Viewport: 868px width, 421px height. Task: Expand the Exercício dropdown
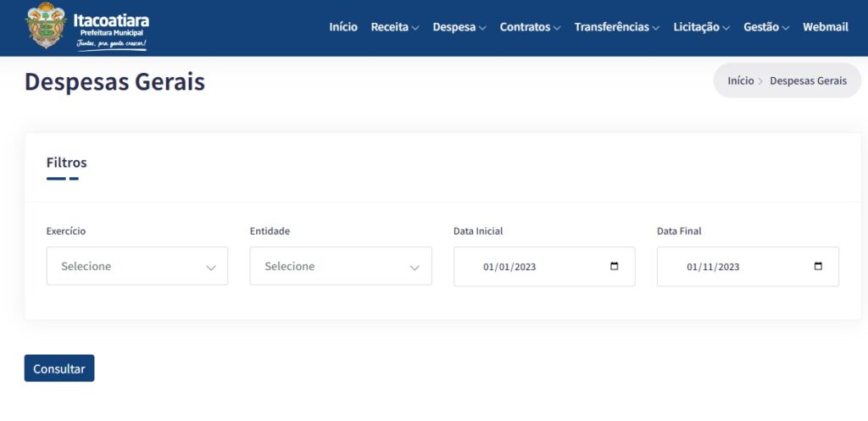(x=137, y=266)
